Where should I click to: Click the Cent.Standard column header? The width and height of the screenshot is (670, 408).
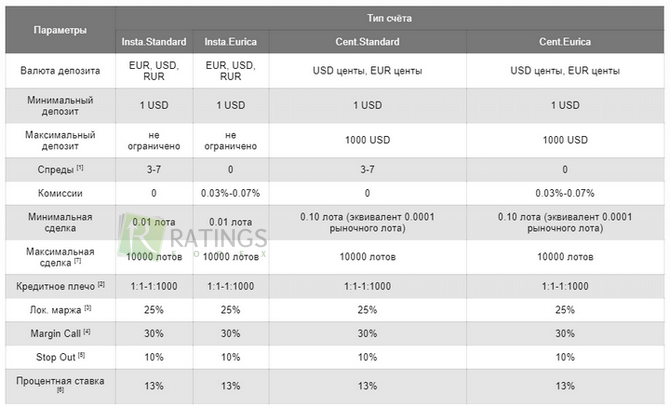pos(367,42)
